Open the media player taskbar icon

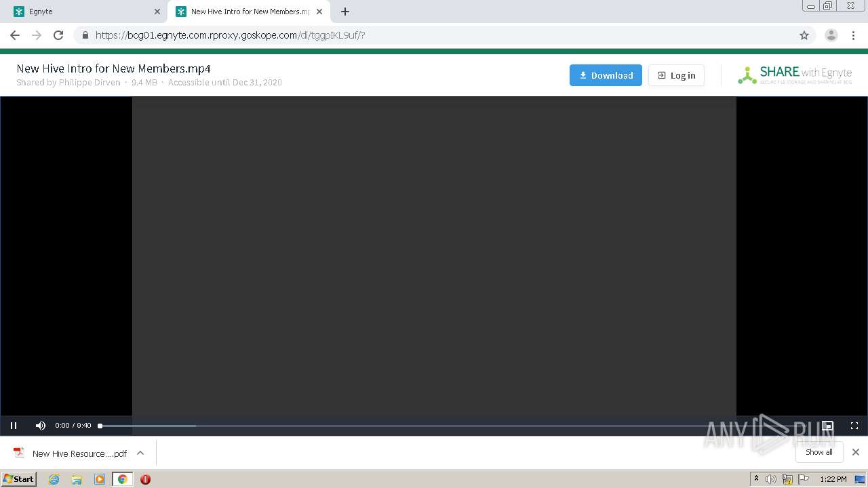point(100,479)
